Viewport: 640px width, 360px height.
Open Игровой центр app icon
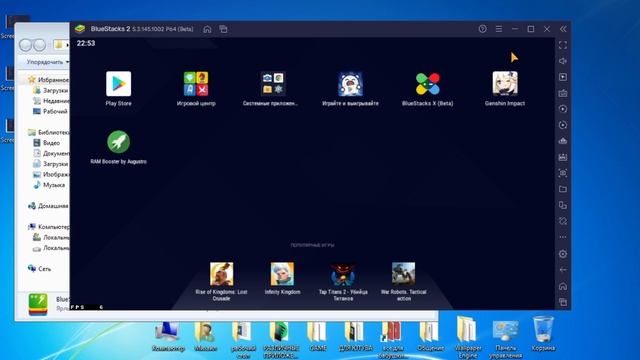(x=196, y=84)
